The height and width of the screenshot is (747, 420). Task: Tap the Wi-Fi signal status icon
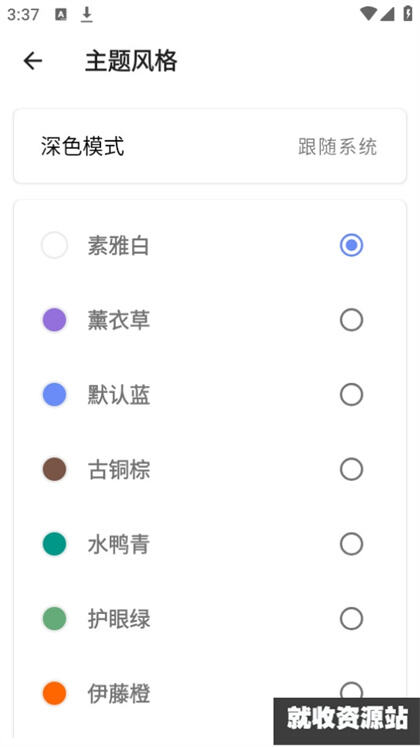(x=369, y=14)
